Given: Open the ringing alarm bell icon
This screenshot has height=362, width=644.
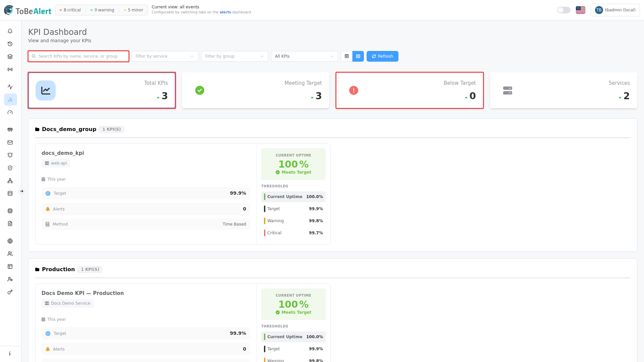Looking at the screenshot, I should (x=10, y=155).
